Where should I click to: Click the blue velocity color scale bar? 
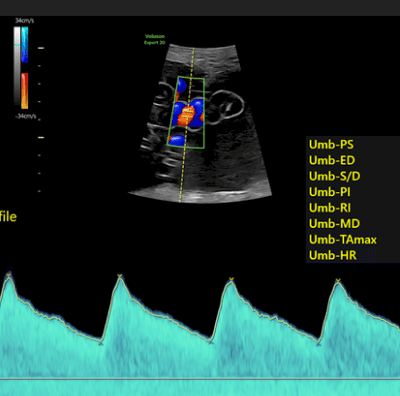[25, 45]
